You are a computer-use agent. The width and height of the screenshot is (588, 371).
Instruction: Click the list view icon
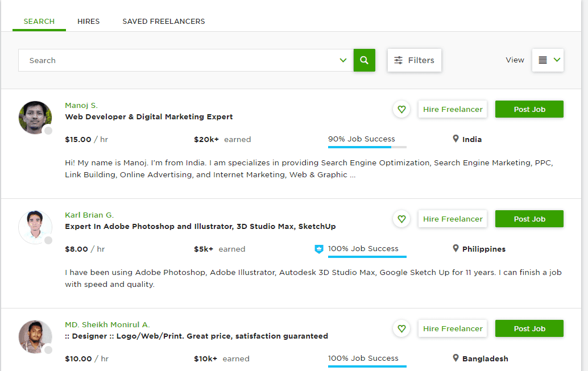pos(543,60)
